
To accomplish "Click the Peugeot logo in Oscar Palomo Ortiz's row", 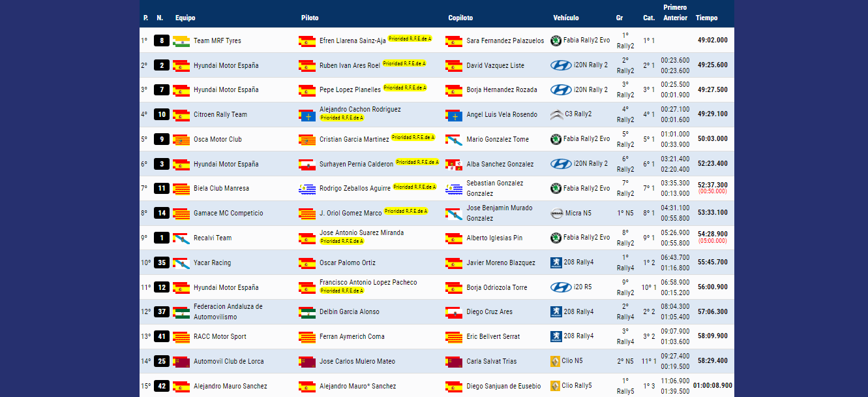I will click(x=556, y=262).
